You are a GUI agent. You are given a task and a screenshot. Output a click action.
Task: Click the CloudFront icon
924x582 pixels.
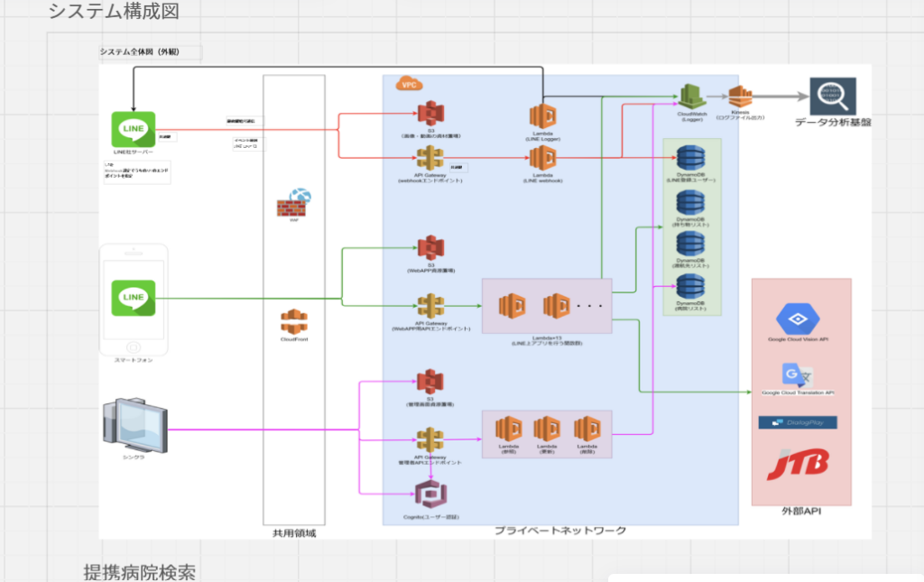click(x=294, y=320)
